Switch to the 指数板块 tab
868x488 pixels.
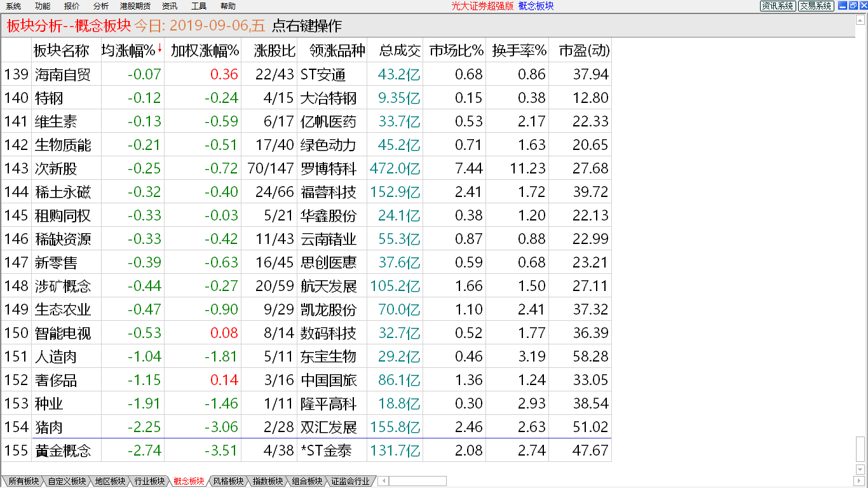point(268,481)
